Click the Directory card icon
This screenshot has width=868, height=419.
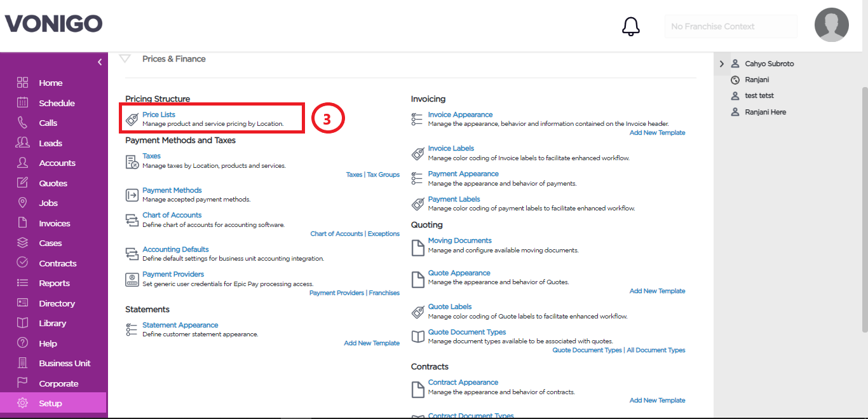click(23, 303)
